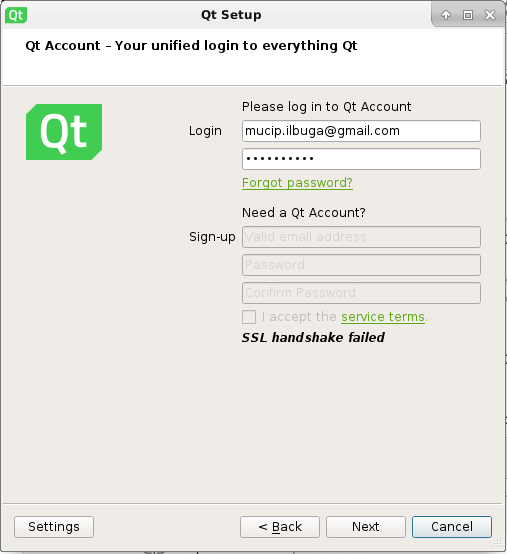The image size is (507, 554).
Task: Open the Forgot password? link
Action: (x=297, y=183)
